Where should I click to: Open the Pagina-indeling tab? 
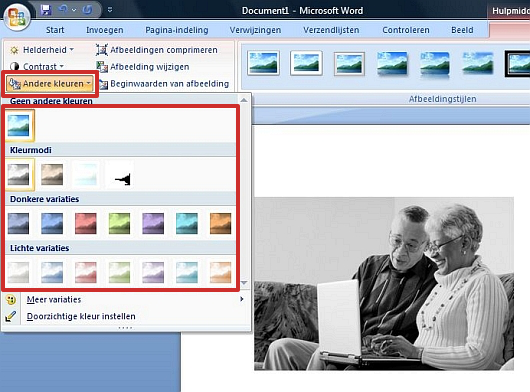click(x=177, y=30)
